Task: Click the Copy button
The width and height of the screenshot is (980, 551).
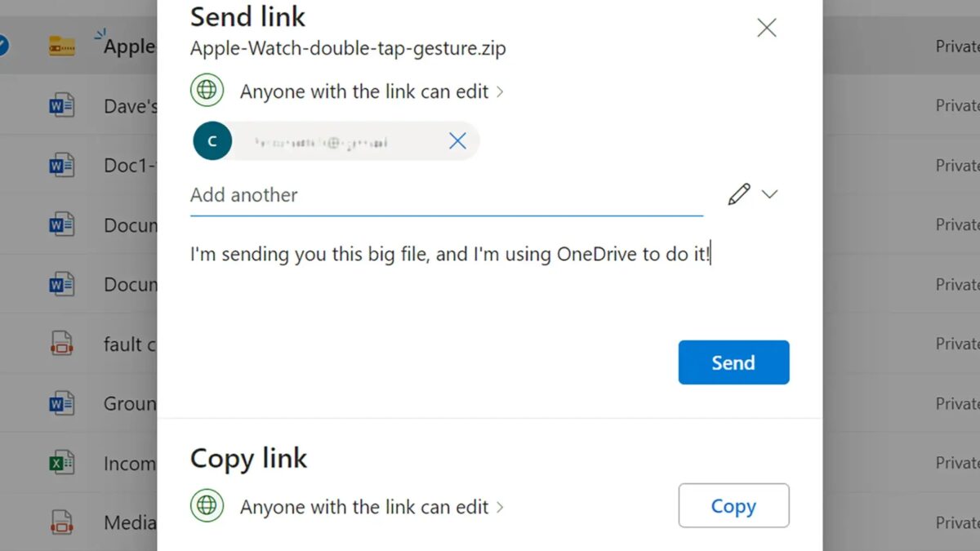Action: (x=733, y=506)
